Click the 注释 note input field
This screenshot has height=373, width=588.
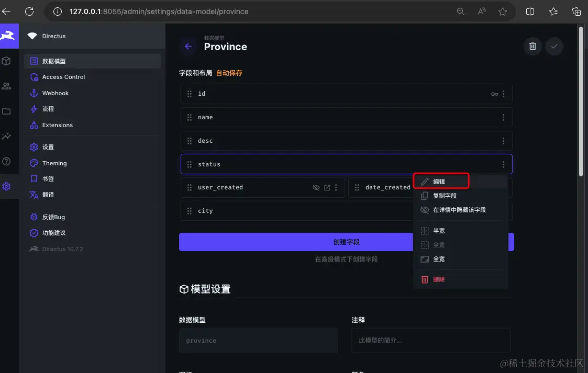[431, 341]
